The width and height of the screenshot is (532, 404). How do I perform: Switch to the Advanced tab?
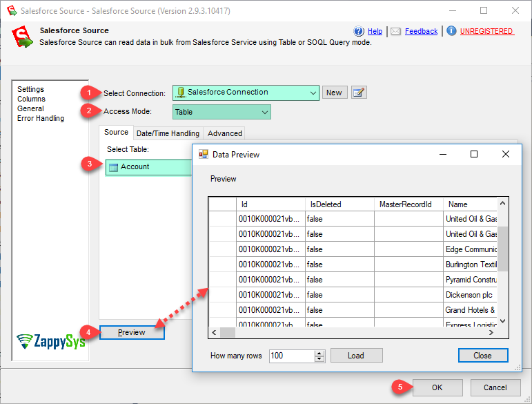225,133
